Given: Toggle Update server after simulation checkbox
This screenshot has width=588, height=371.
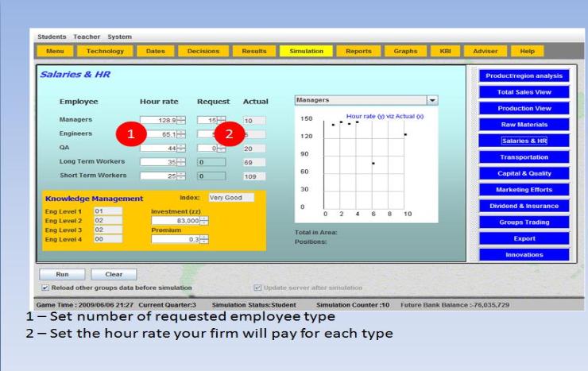Looking at the screenshot, I should [x=257, y=287].
